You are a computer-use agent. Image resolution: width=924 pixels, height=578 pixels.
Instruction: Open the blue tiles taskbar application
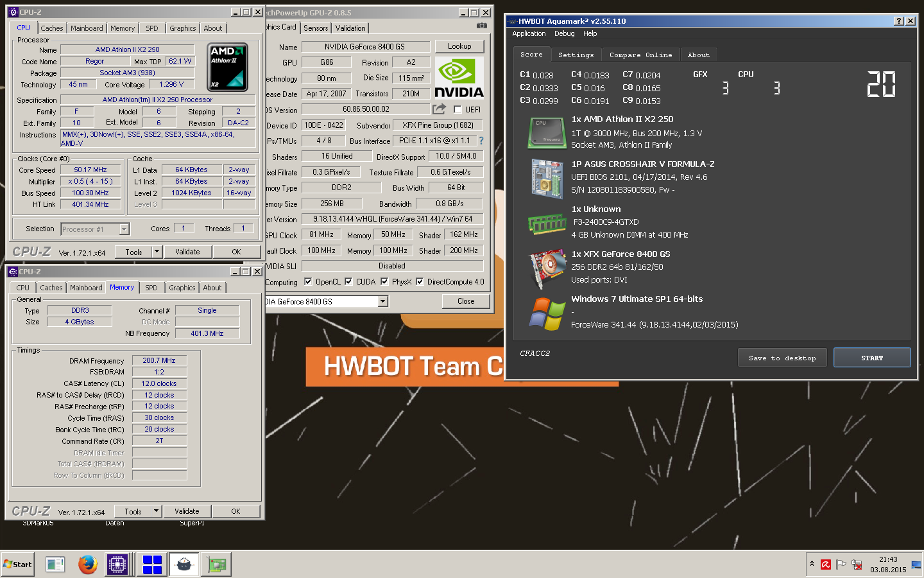click(x=152, y=565)
